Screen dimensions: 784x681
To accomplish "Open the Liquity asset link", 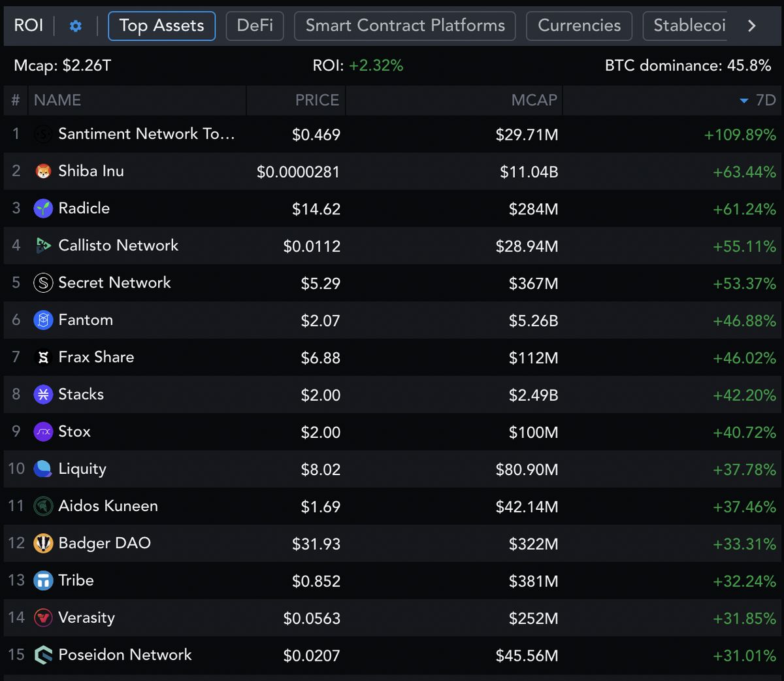I will point(82,469).
